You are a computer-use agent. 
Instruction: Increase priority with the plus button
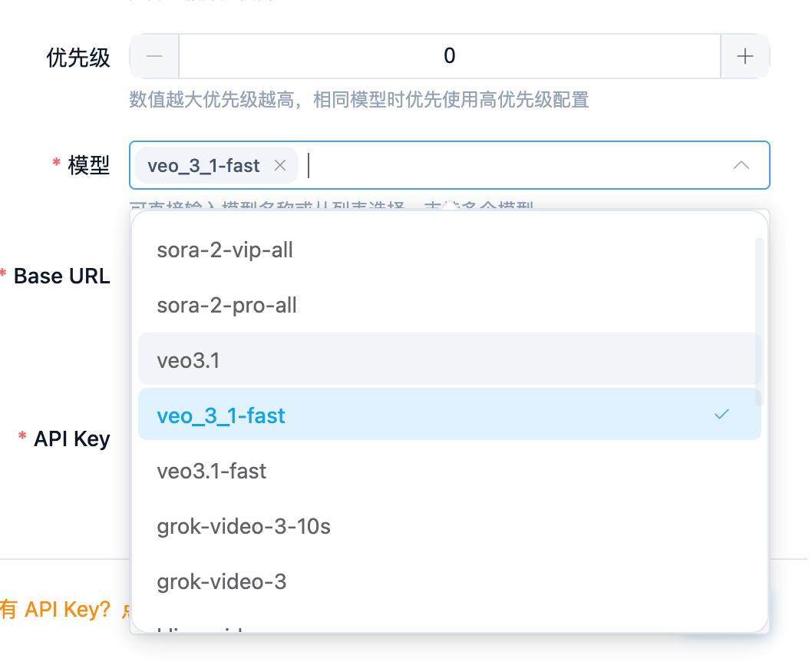tap(744, 56)
